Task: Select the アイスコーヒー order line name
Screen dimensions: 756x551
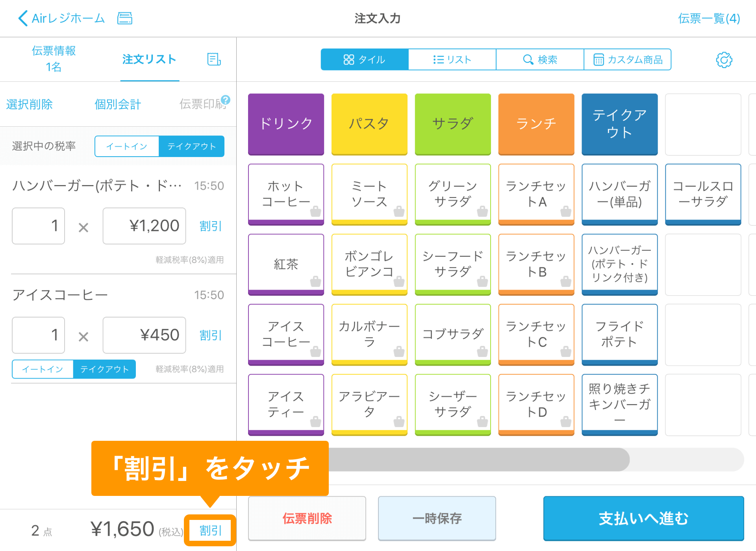Action: coord(60,295)
